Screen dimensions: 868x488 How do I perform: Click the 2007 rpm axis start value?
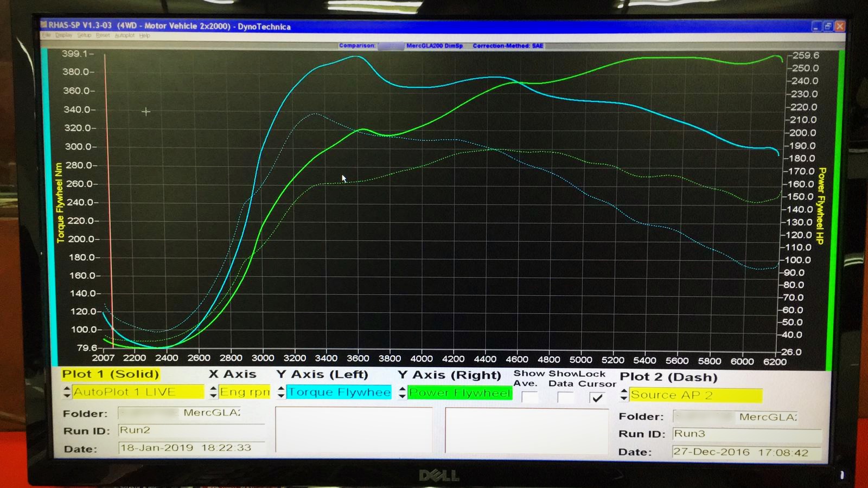[x=103, y=358]
